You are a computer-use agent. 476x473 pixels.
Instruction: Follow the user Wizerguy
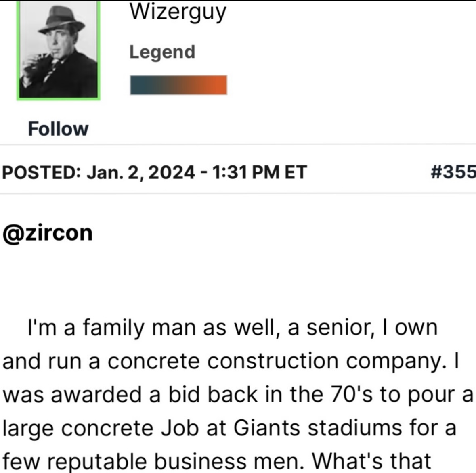click(x=58, y=129)
